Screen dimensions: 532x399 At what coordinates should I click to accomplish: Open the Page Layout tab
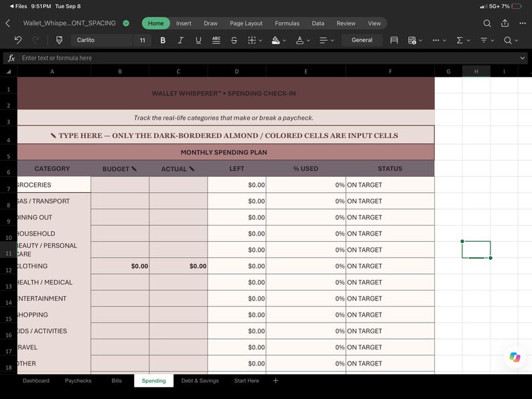pyautogui.click(x=246, y=23)
